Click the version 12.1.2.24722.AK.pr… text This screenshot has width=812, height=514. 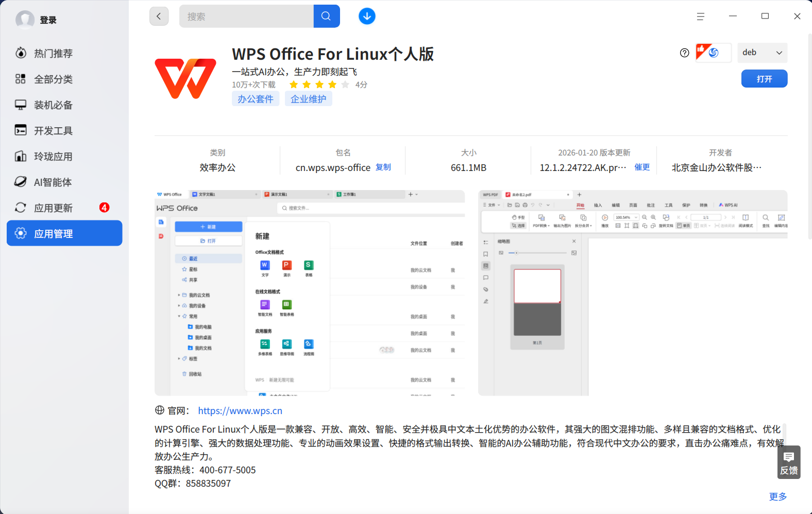point(583,167)
